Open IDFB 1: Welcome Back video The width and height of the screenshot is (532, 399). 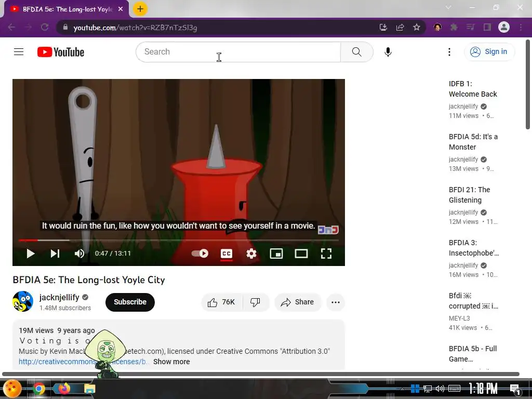tap(473, 89)
